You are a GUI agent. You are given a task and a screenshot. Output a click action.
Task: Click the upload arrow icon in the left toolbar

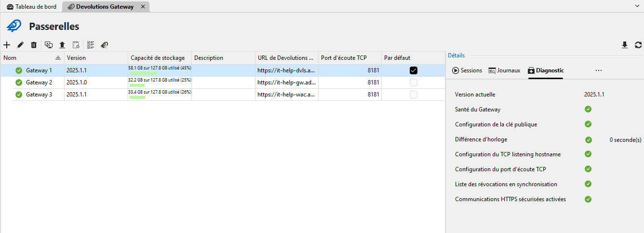[x=62, y=45]
